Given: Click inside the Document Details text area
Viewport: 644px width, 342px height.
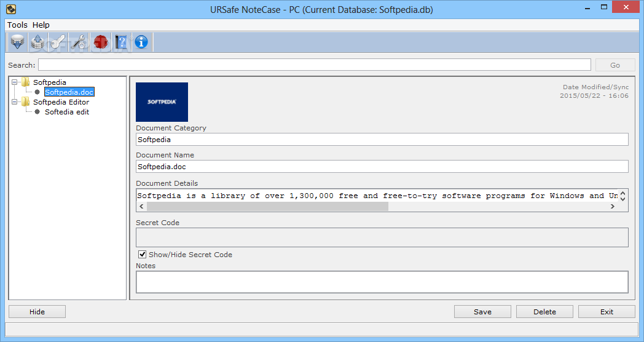Looking at the screenshot, I should (377, 196).
